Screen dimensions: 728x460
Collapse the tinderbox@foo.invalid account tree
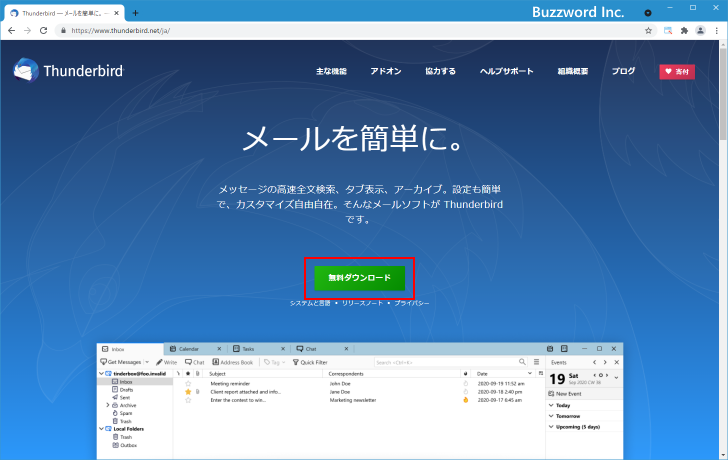tap(101, 373)
